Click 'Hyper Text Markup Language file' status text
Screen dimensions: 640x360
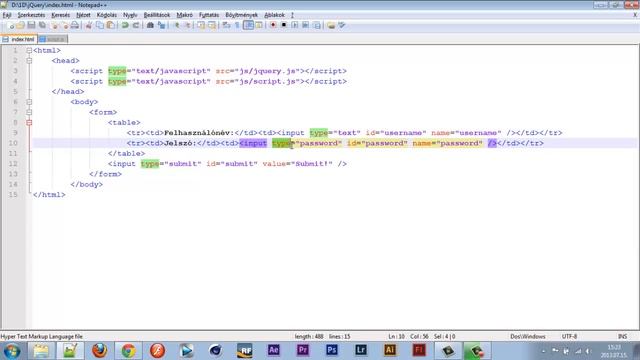42,337
